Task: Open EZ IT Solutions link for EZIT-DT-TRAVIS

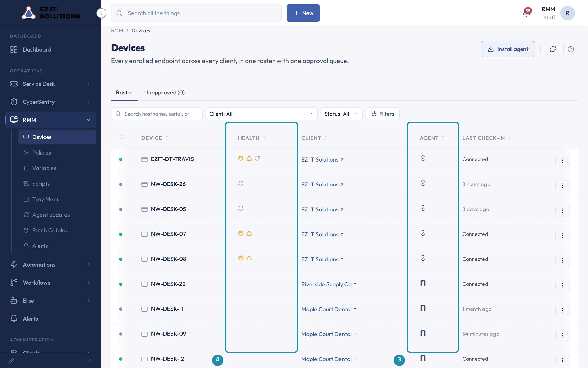Action: [x=322, y=160]
